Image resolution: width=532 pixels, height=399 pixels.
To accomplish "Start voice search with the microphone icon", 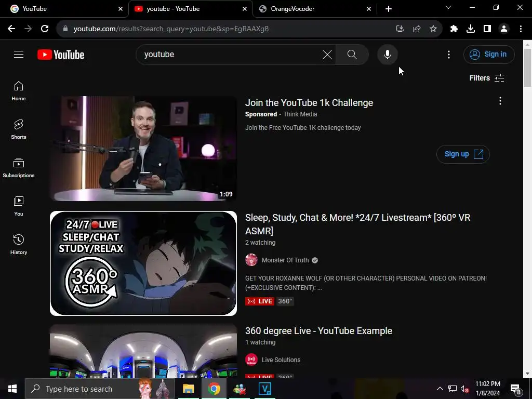I will [x=388, y=54].
